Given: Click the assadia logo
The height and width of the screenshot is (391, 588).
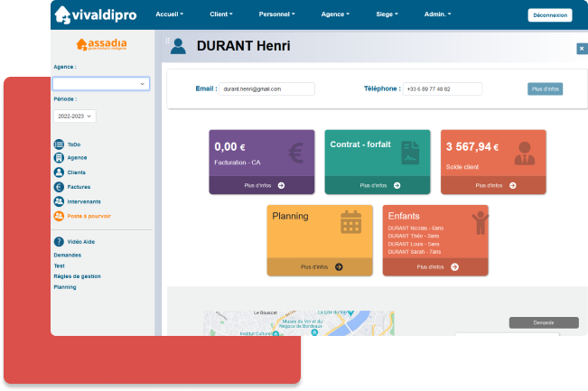Looking at the screenshot, I should tap(102, 44).
